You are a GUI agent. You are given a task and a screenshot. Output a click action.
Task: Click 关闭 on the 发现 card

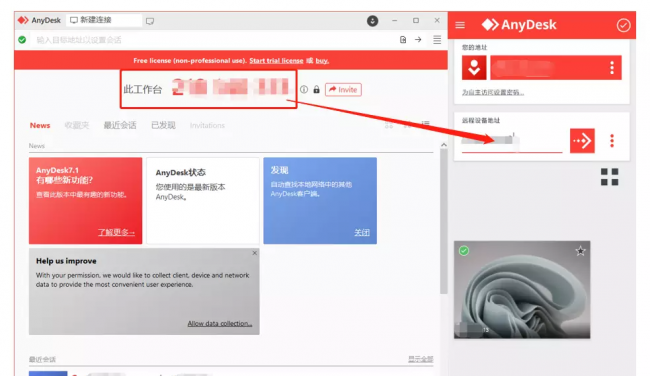(x=362, y=233)
